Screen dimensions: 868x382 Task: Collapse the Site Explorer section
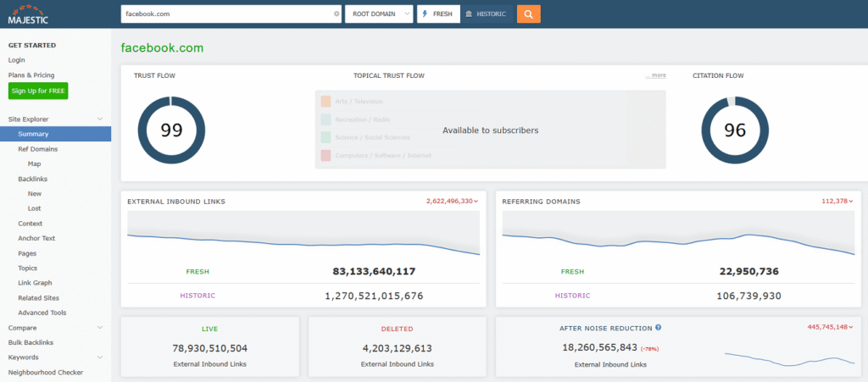coord(100,119)
